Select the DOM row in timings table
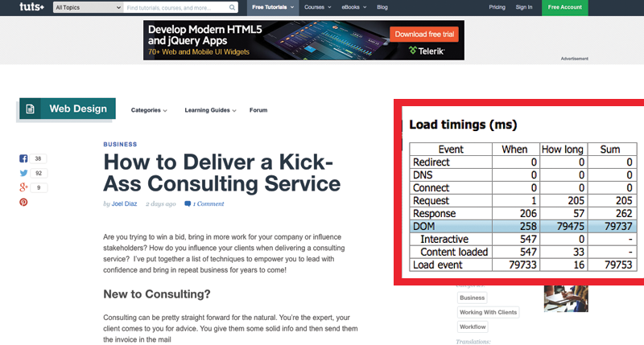Screen dimensions: 644x345 click(523, 227)
